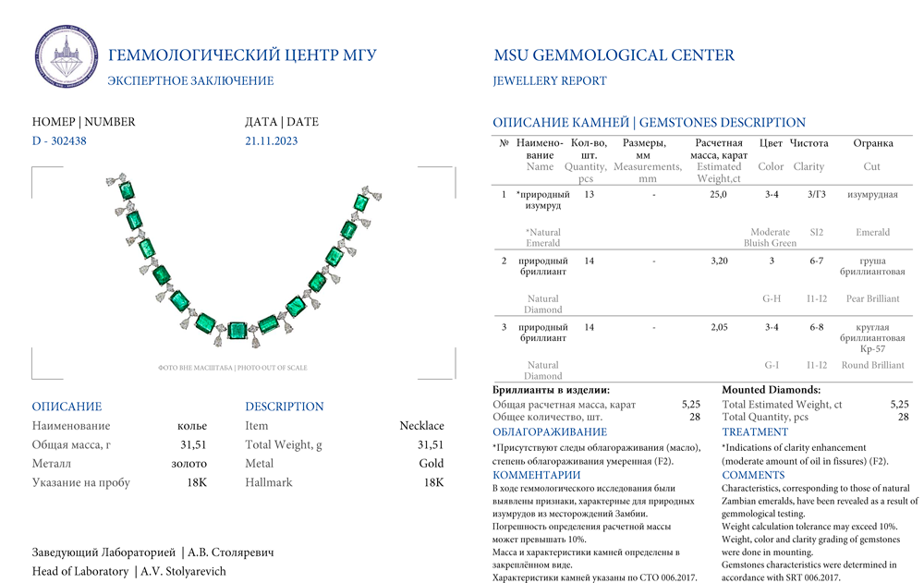
Task: Click the Head of Laboratory signature line
Action: coord(128,571)
